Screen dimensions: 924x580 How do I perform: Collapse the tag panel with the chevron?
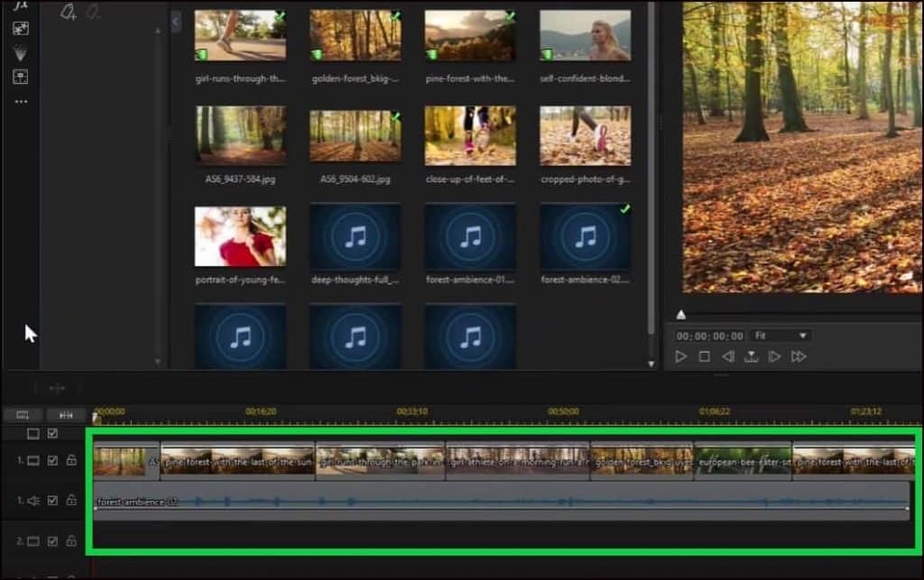(x=175, y=20)
